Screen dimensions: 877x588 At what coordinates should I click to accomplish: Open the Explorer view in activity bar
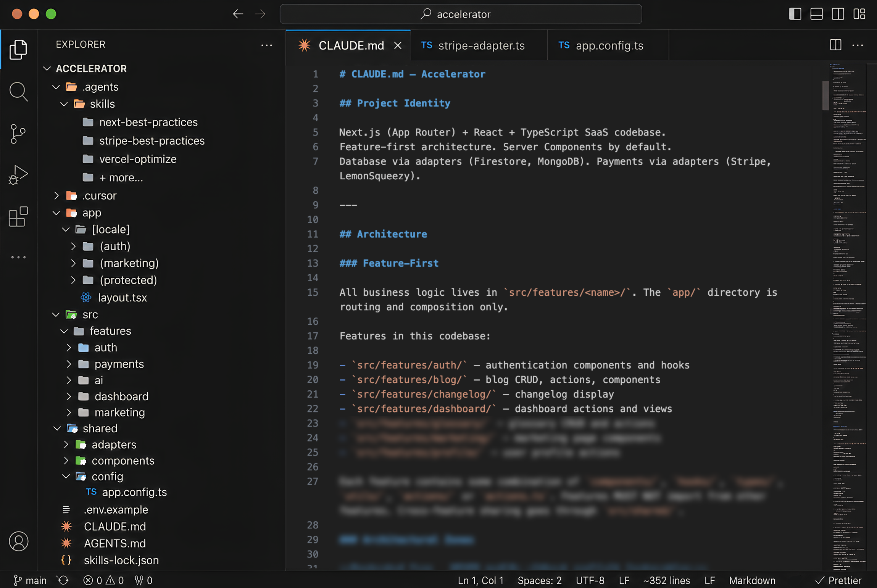(18, 50)
